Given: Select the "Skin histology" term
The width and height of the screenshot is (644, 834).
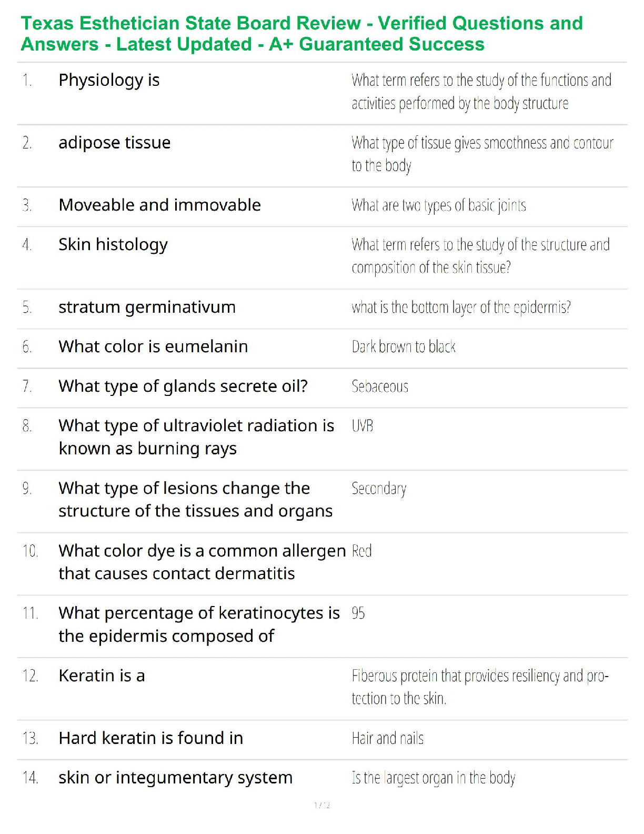Looking at the screenshot, I should (113, 244).
